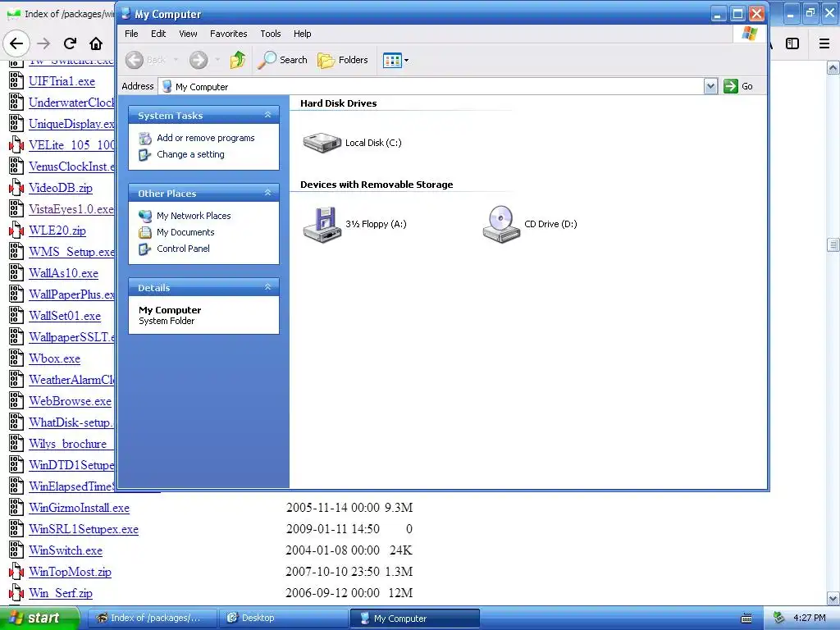Open the VideoDB.zip link
This screenshot has height=630, width=840.
click(61, 188)
